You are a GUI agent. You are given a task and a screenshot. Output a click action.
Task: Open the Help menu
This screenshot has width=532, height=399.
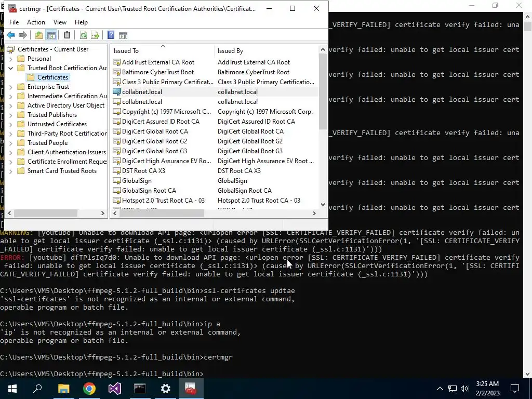pyautogui.click(x=81, y=22)
